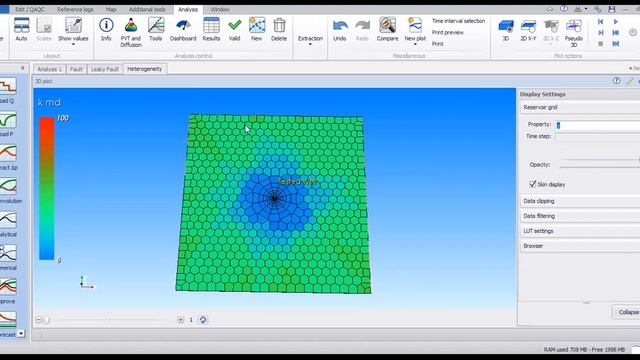The height and width of the screenshot is (360, 640).
Task: Open the Map ribbon tab
Action: click(111, 9)
